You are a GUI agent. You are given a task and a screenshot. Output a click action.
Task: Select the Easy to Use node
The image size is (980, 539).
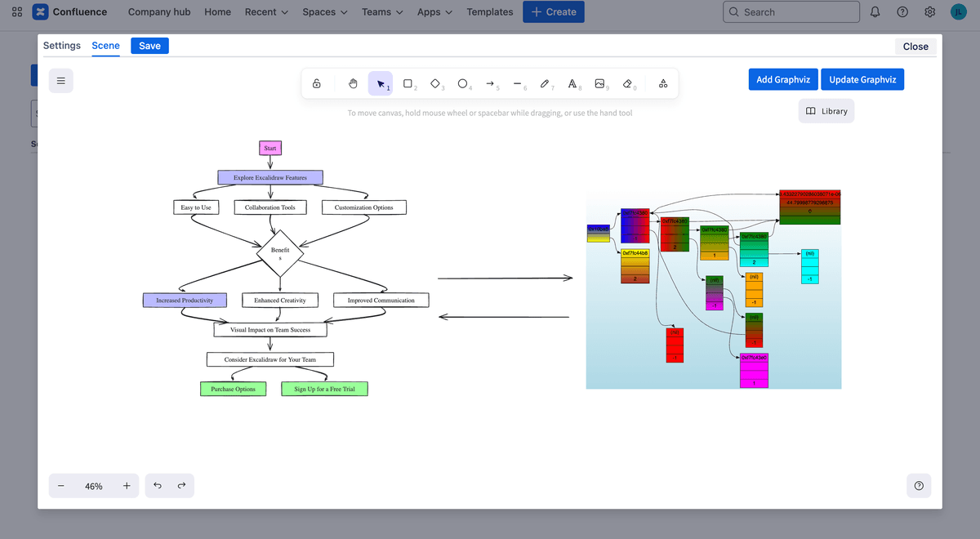click(x=196, y=207)
